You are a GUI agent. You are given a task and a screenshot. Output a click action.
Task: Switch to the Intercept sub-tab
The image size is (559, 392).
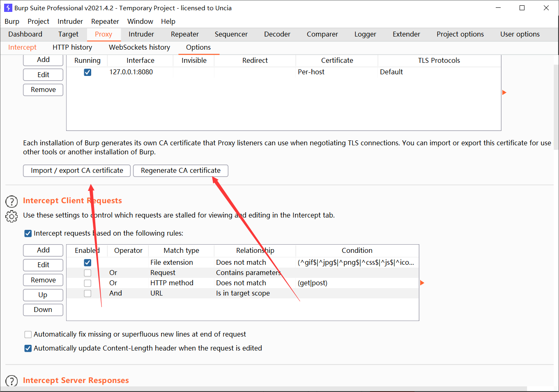pyautogui.click(x=22, y=47)
